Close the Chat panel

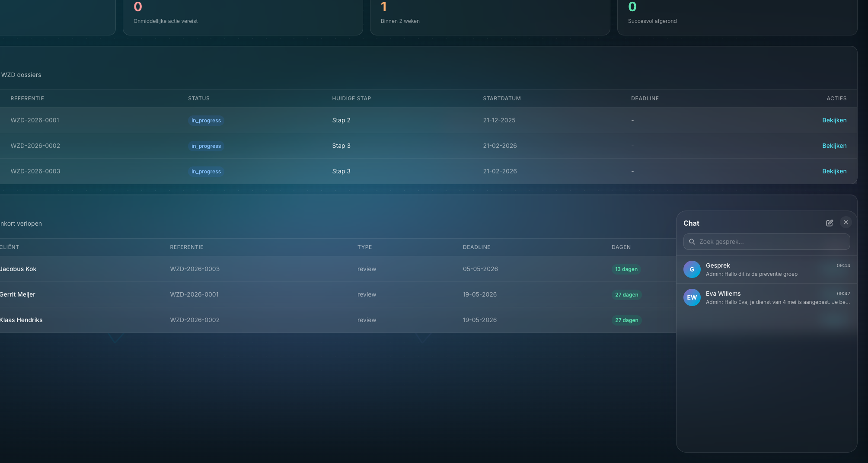(846, 222)
